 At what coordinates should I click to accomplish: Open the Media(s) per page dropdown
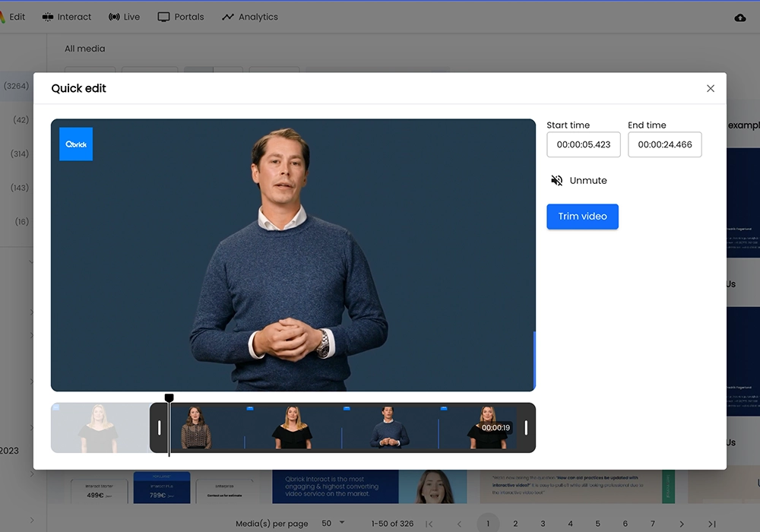pos(333,523)
